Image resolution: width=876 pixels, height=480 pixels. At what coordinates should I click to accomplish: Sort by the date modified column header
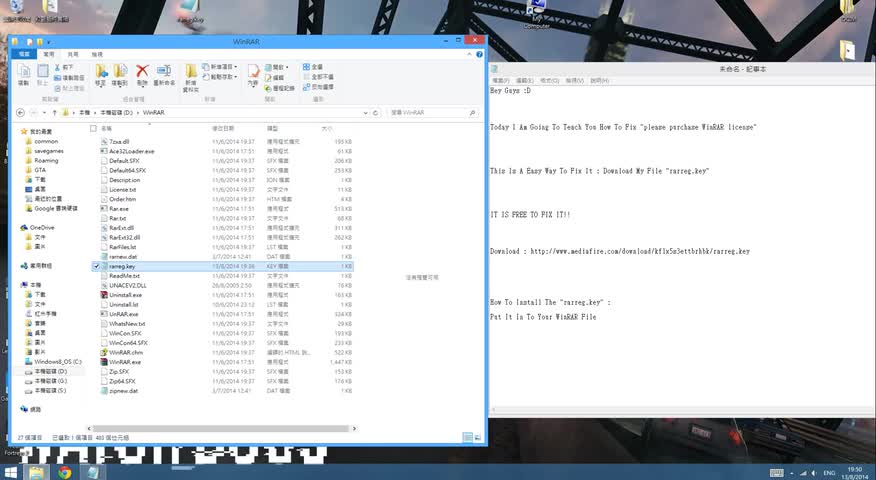point(222,129)
